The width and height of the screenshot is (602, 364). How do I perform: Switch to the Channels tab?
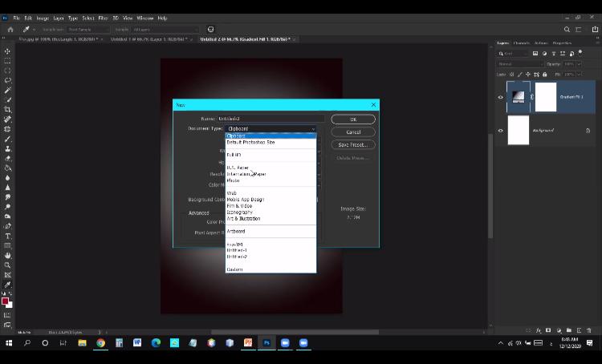(x=522, y=42)
